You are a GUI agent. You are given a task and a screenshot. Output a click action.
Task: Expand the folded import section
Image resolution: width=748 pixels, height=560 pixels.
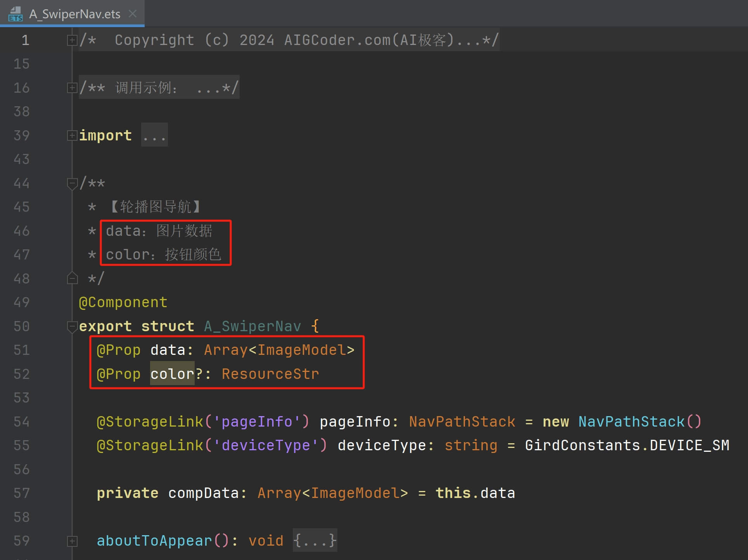(x=72, y=135)
